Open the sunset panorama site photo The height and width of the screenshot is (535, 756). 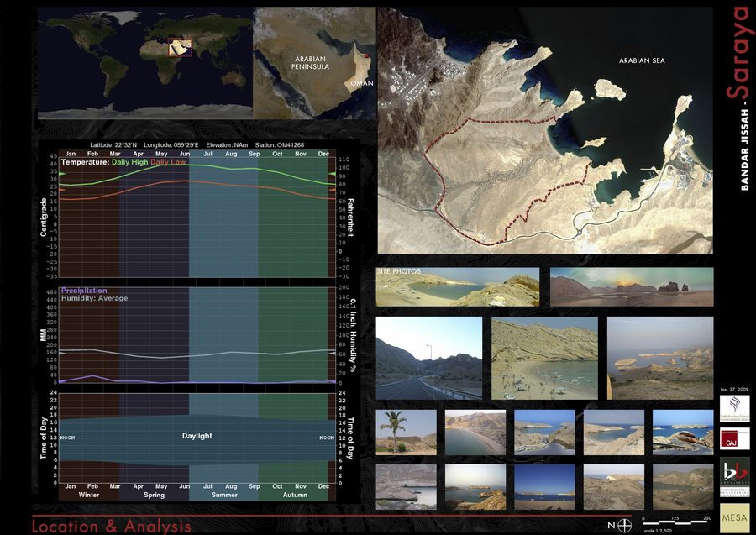click(x=632, y=286)
